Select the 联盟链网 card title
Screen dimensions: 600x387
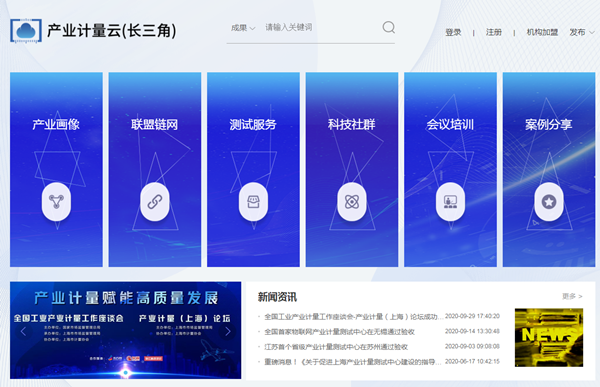click(155, 124)
